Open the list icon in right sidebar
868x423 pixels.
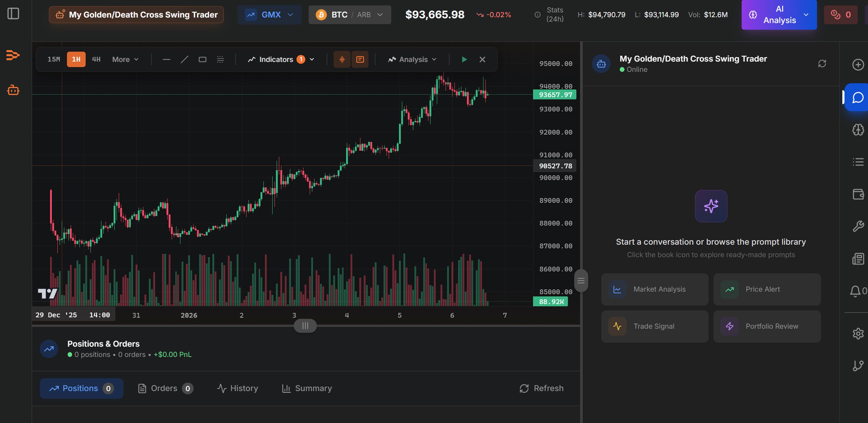(858, 162)
